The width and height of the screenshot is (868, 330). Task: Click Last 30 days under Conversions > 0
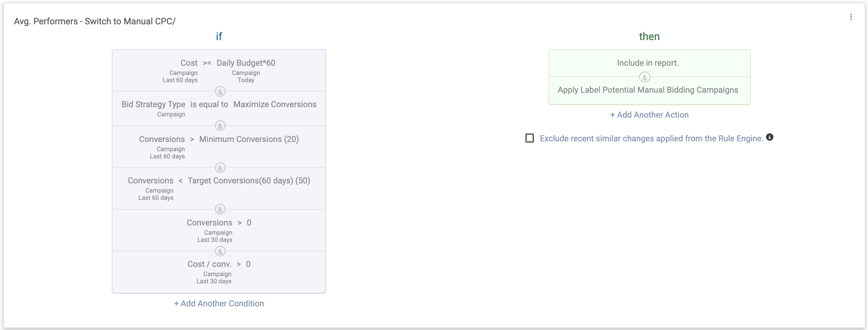(x=215, y=240)
